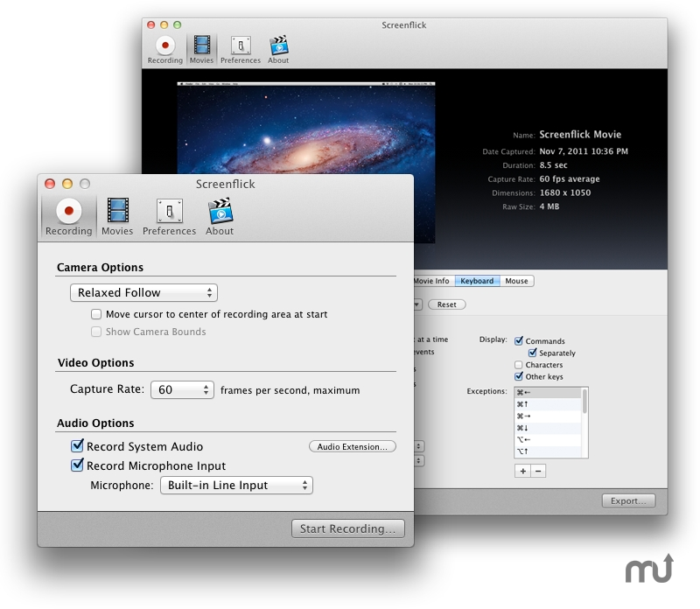The image size is (700, 609).
Task: Click Preferences icon in back Screenflick window
Action: point(241,50)
